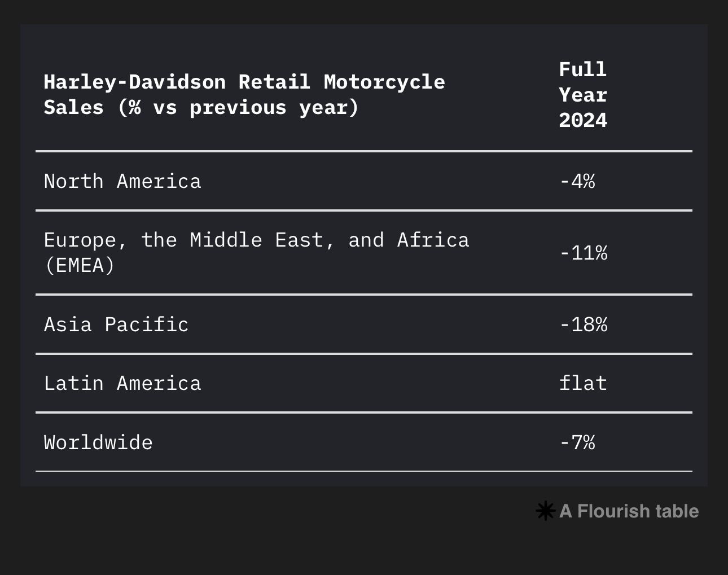Click the -18% value for Asia Pacific
The height and width of the screenshot is (575, 728).
click(x=583, y=325)
